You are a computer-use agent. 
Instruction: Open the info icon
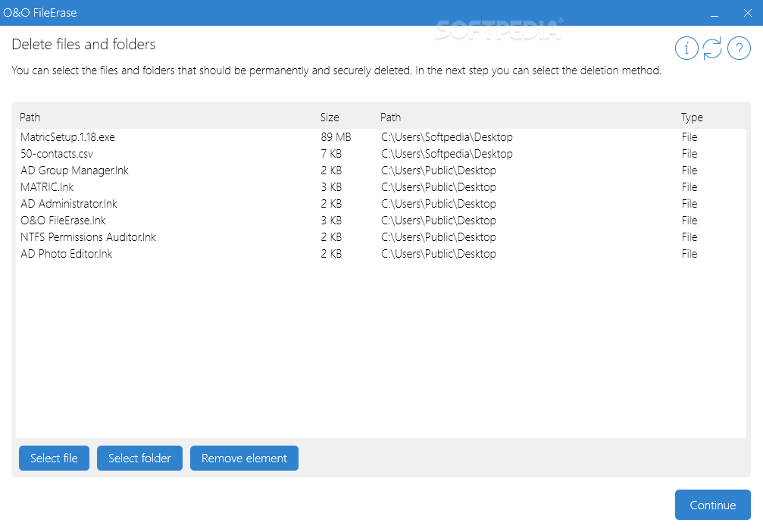click(x=686, y=49)
